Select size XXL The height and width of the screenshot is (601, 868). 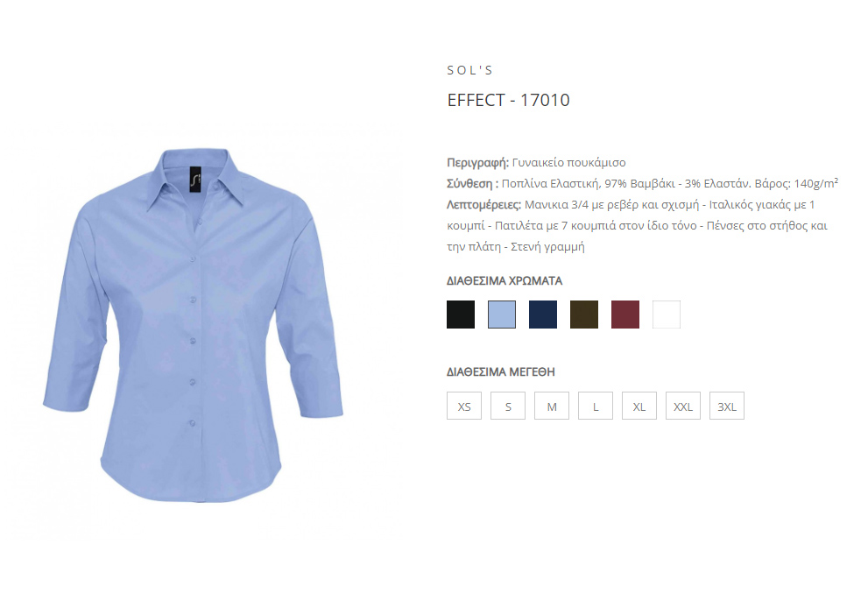pyautogui.click(x=682, y=406)
